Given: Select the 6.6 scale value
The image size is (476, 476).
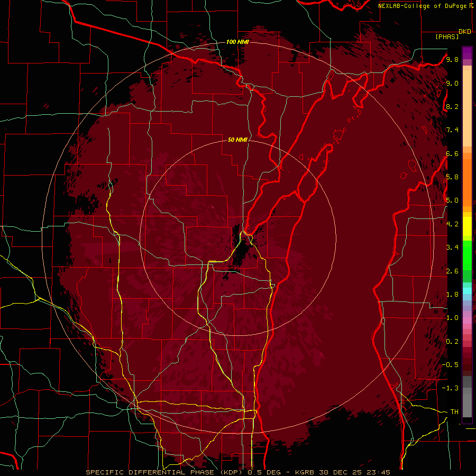Looking at the screenshot, I should (452, 153).
